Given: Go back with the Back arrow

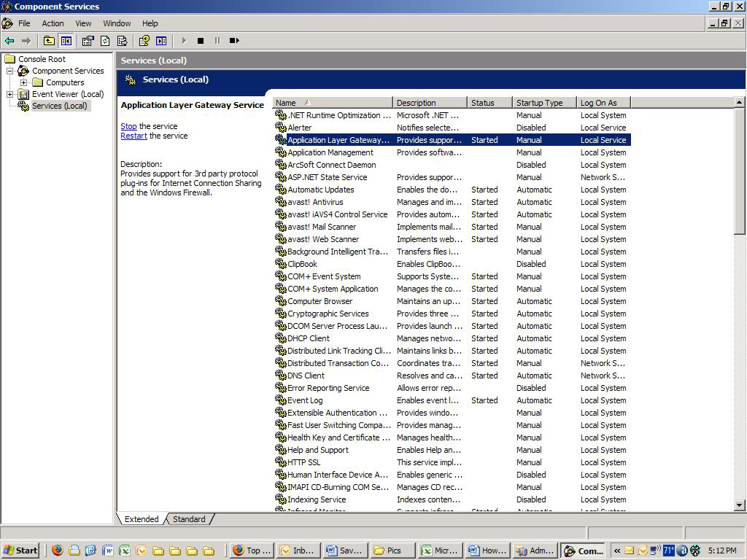Looking at the screenshot, I should coord(9,41).
